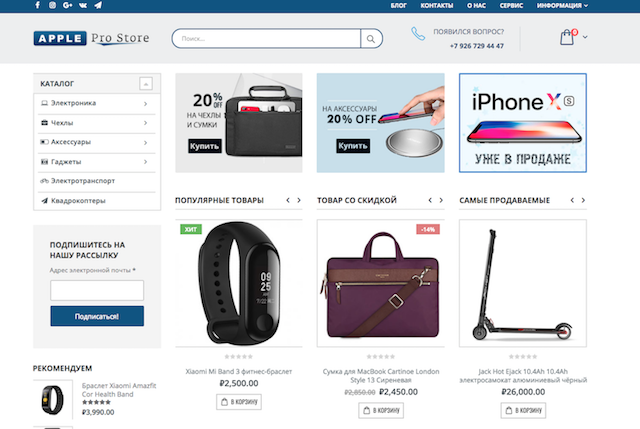640x429 pixels.
Task: Click the search magnifier button
Action: click(371, 39)
